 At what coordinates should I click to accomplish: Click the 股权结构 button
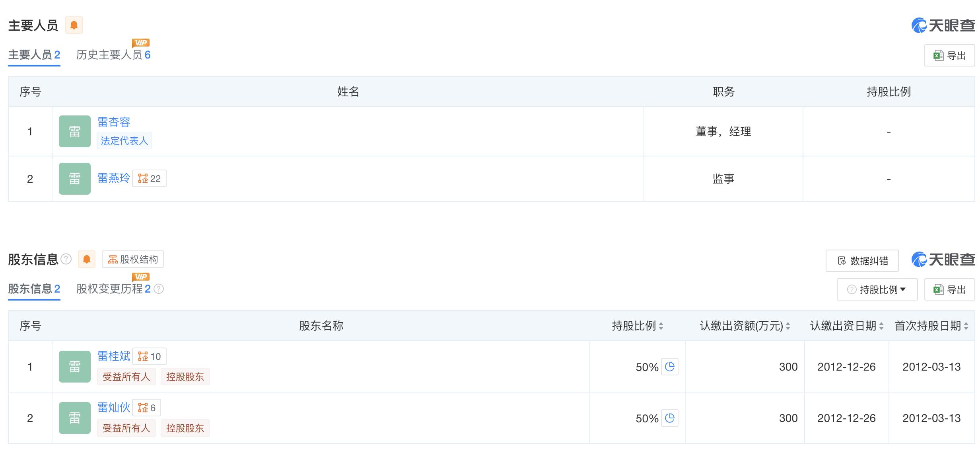[x=133, y=260]
